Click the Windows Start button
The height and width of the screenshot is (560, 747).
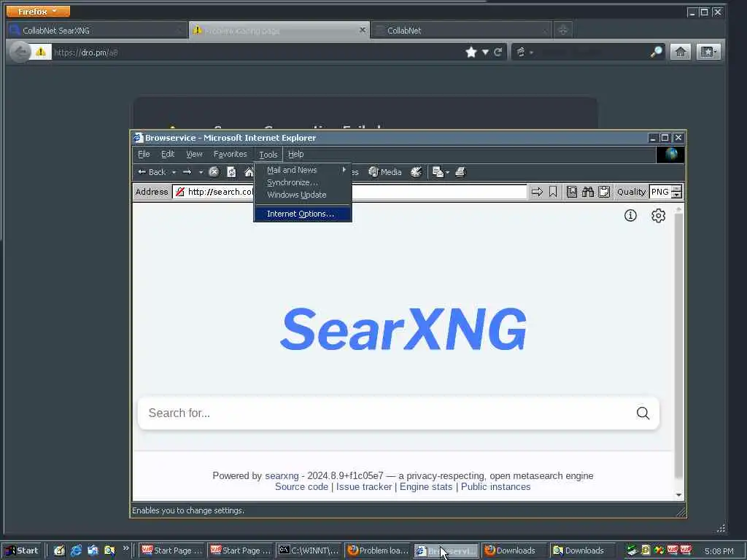pyautogui.click(x=22, y=551)
